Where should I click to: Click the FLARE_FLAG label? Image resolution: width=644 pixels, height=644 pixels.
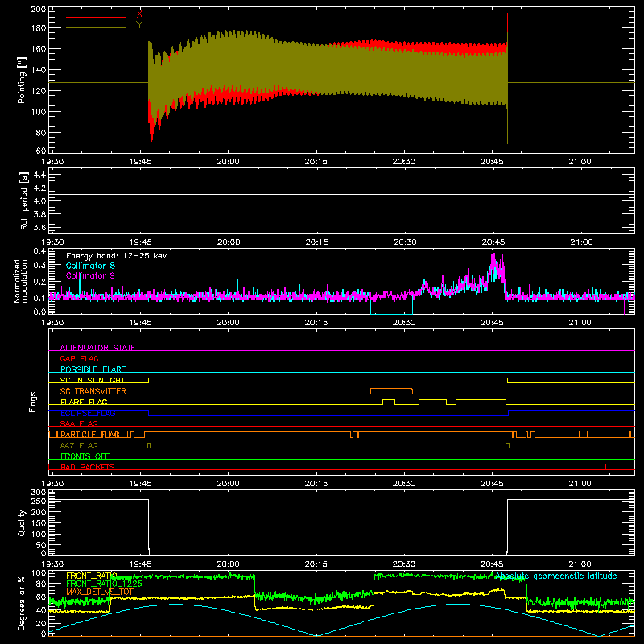pos(84,402)
